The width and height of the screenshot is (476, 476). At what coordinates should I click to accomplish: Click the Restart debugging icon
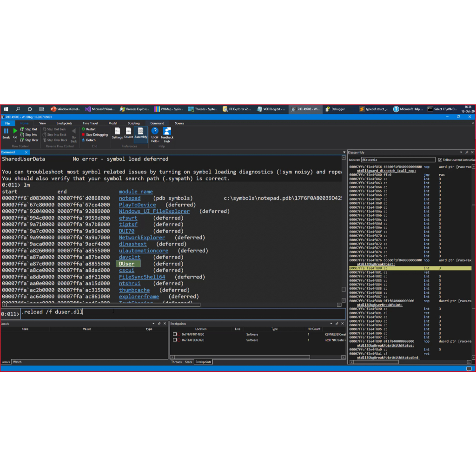[83, 129]
